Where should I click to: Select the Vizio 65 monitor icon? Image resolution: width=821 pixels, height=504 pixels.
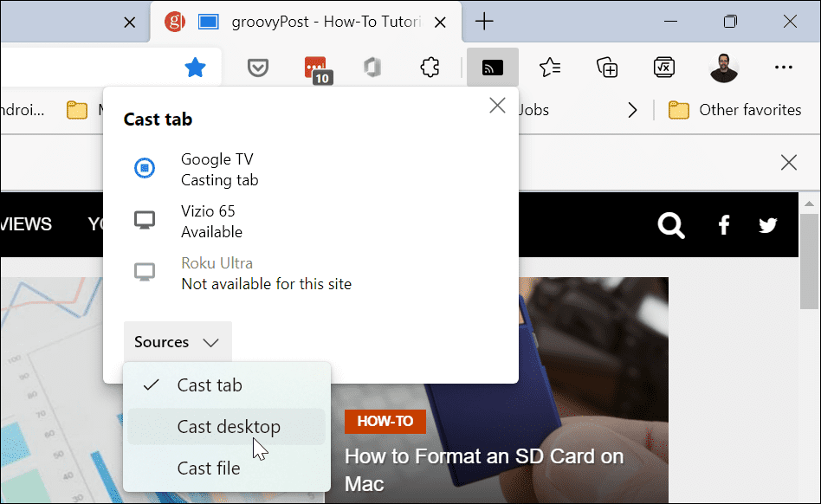(145, 220)
